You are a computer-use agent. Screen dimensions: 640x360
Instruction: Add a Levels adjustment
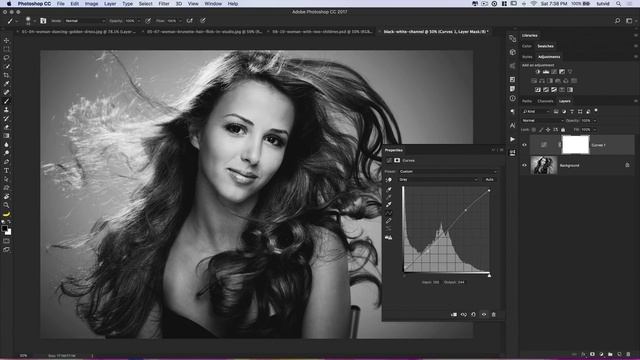(546, 72)
